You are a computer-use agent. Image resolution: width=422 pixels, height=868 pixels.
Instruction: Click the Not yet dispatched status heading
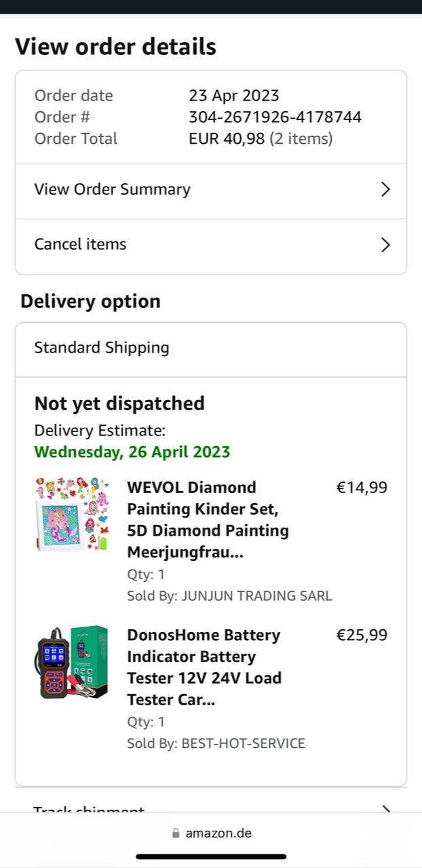pyautogui.click(x=119, y=403)
